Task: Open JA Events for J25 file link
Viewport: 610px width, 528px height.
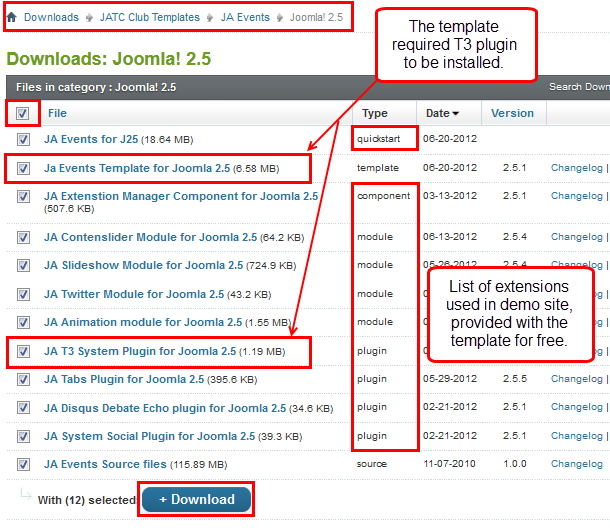Action: pos(91,139)
